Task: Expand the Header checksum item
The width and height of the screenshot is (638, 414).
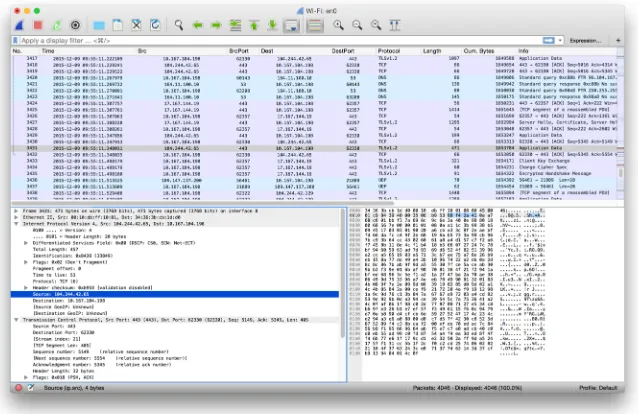Action: [26, 288]
